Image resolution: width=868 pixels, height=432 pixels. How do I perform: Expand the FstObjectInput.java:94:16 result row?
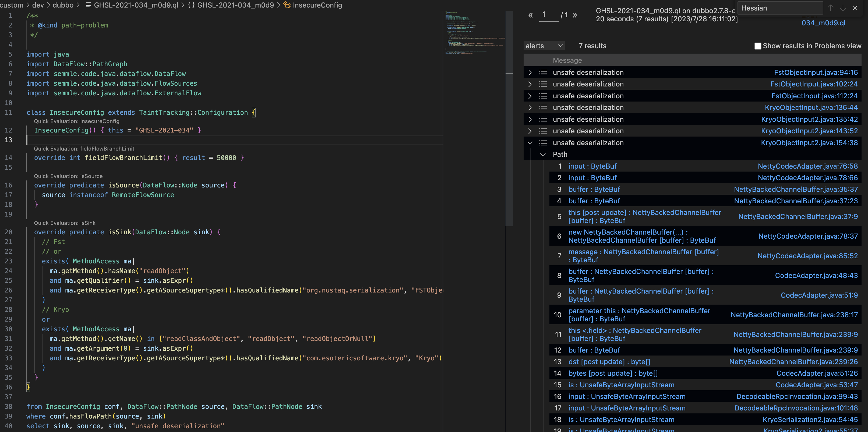[x=530, y=72]
